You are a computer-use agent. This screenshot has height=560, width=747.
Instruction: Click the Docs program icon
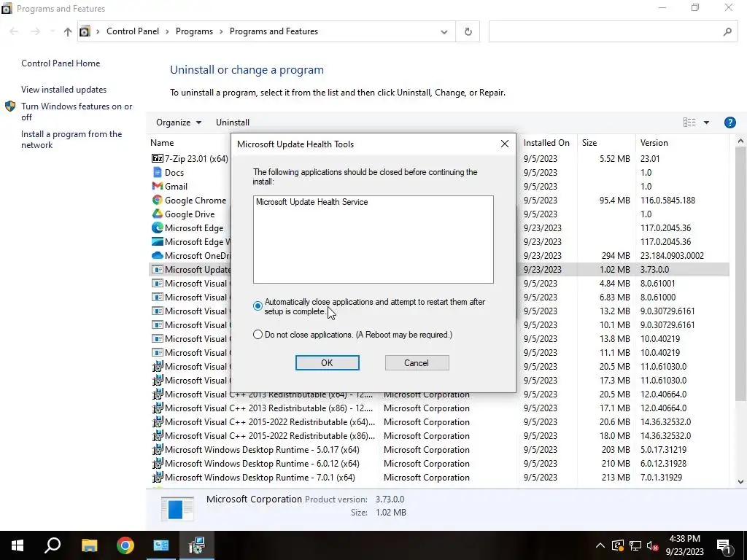(x=158, y=172)
